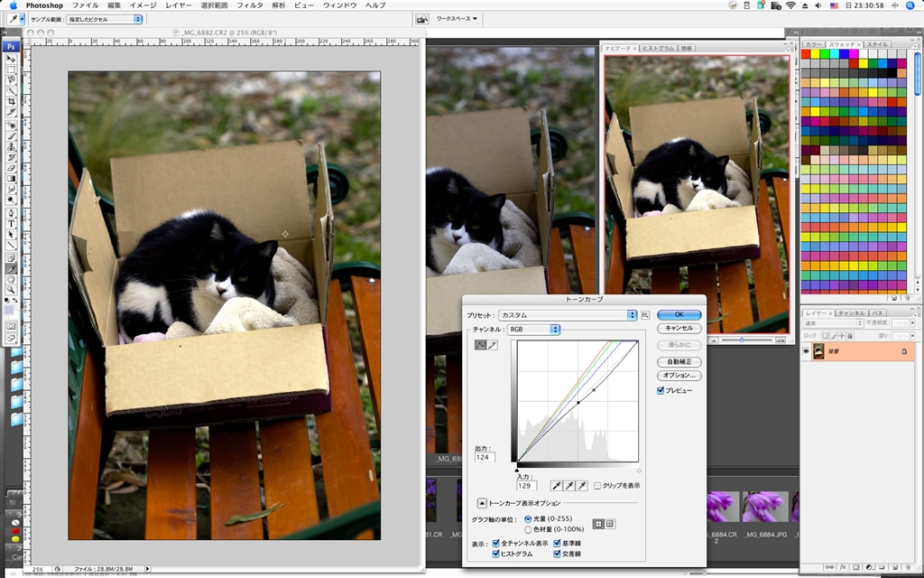Viewport: 924px width, 578px height.
Task: Select the Brush tool
Action: 11,135
